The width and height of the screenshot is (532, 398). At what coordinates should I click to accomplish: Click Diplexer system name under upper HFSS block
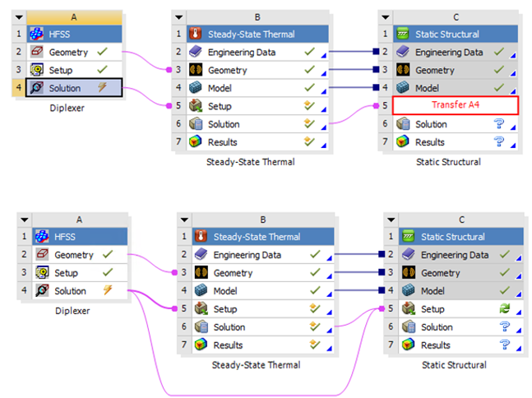(67, 108)
